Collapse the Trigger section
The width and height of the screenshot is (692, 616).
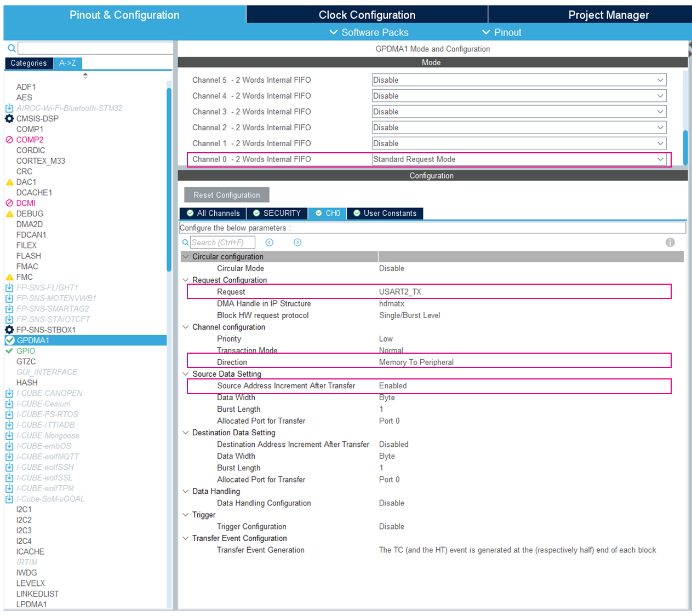click(x=186, y=515)
